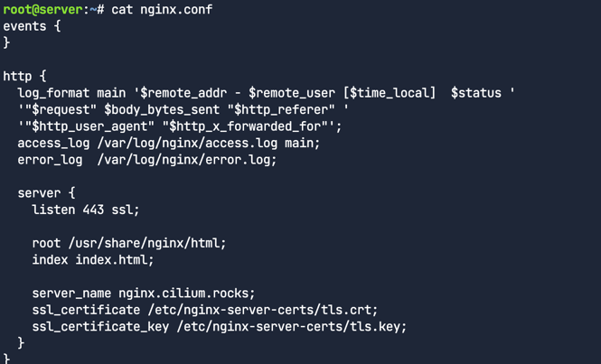Click the 'http {' block opener

[24, 77]
